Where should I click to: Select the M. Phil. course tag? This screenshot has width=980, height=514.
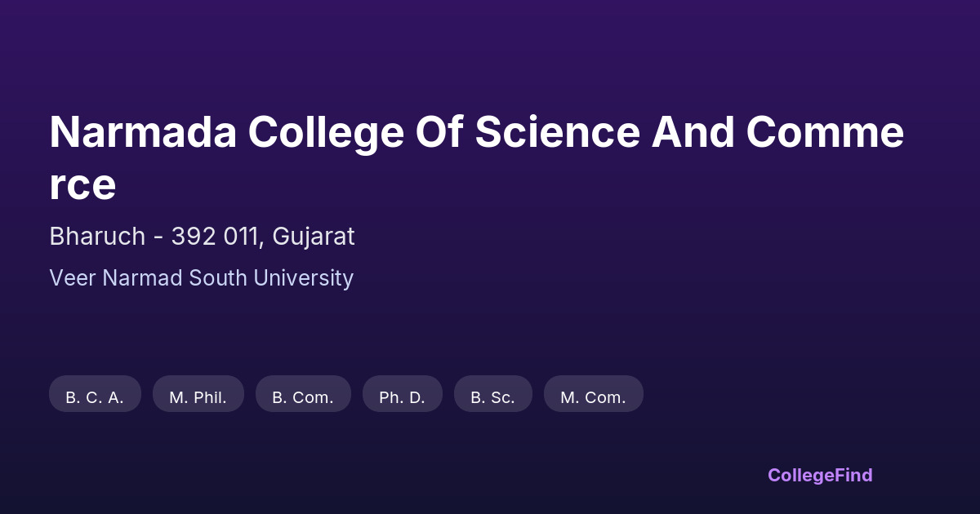[198, 397]
